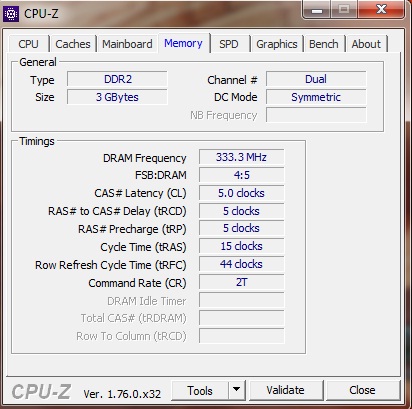This screenshot has width=412, height=409.
Task: Open the Caches tab
Action: click(73, 44)
